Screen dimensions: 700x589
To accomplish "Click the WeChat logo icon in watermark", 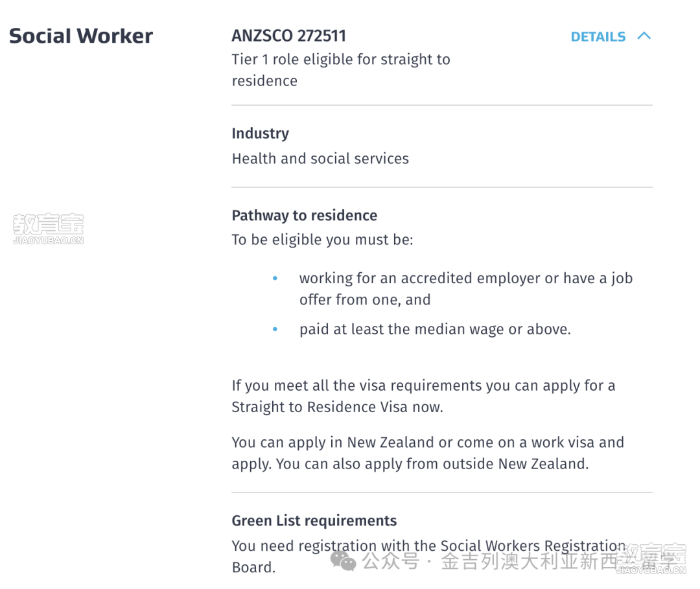I will 344,561.
